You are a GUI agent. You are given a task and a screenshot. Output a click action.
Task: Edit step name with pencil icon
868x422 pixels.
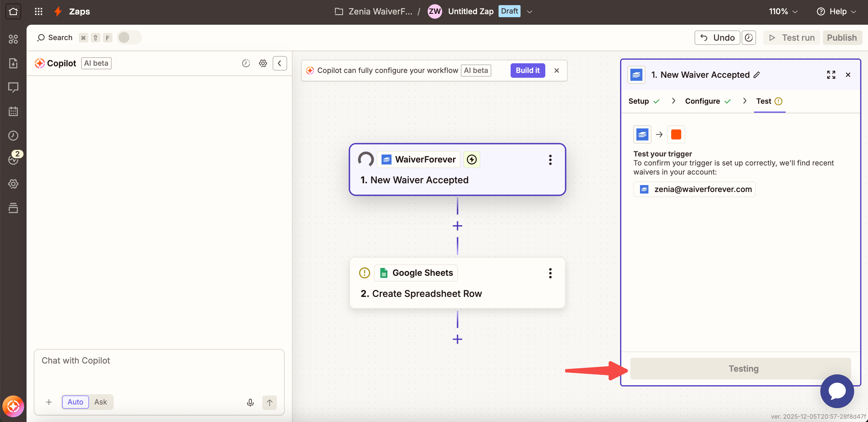tap(757, 75)
